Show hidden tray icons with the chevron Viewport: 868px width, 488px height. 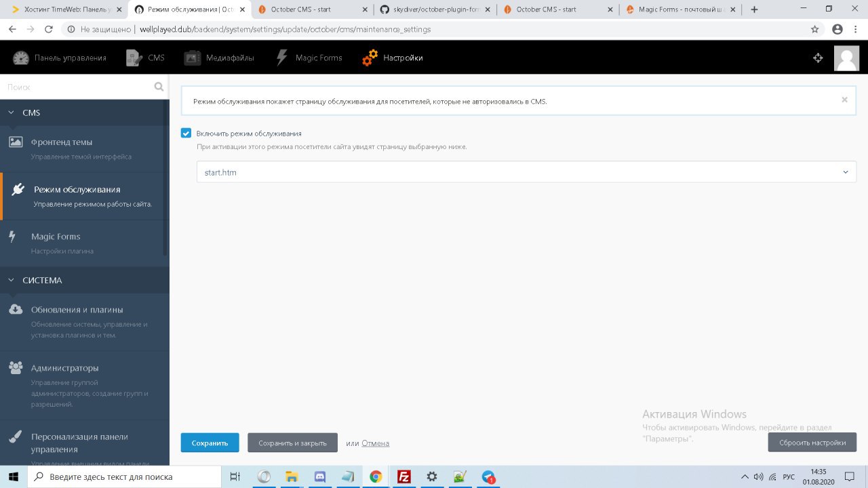[x=745, y=476]
